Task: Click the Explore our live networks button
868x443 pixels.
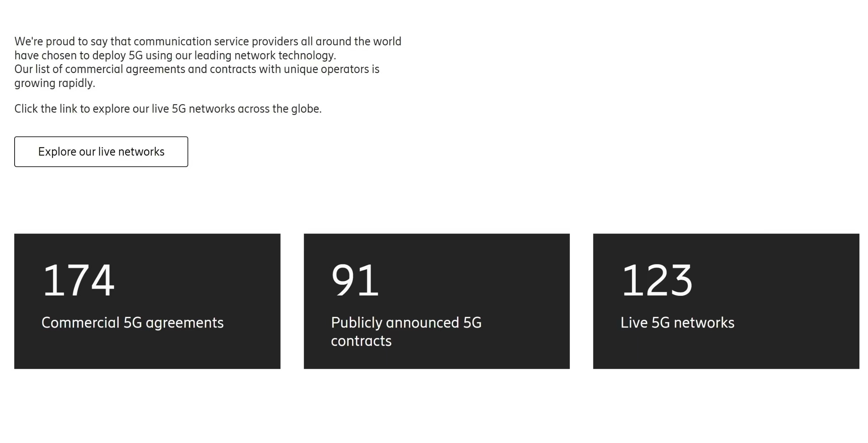Action: click(x=101, y=152)
